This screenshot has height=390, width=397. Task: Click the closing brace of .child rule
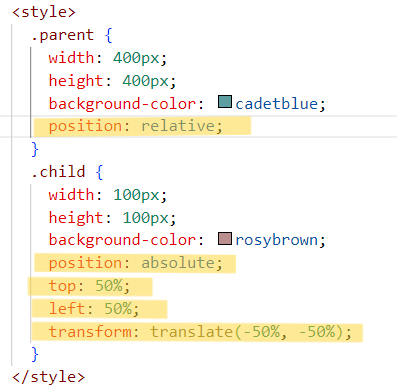(x=35, y=354)
